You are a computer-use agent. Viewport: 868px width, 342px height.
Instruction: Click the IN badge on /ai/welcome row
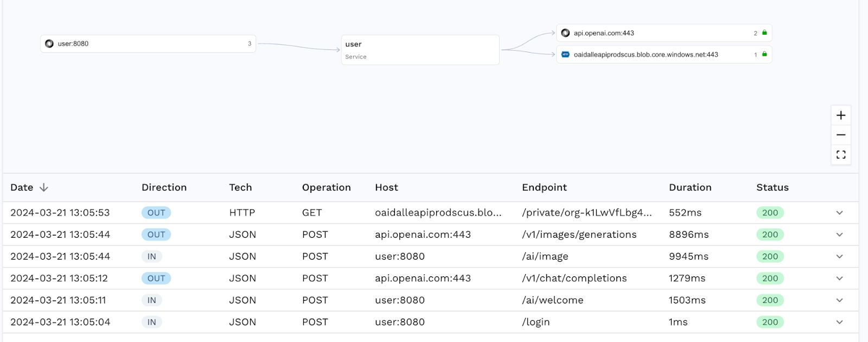(x=152, y=300)
